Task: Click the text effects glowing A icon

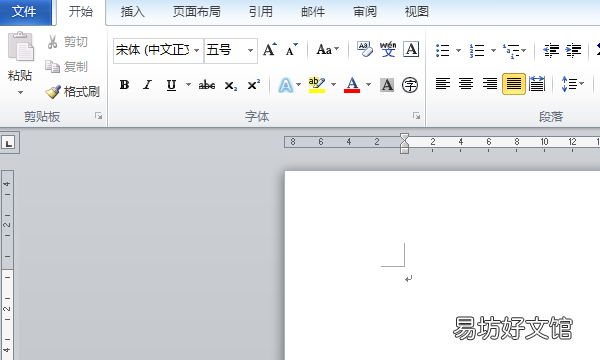Action: [285, 85]
